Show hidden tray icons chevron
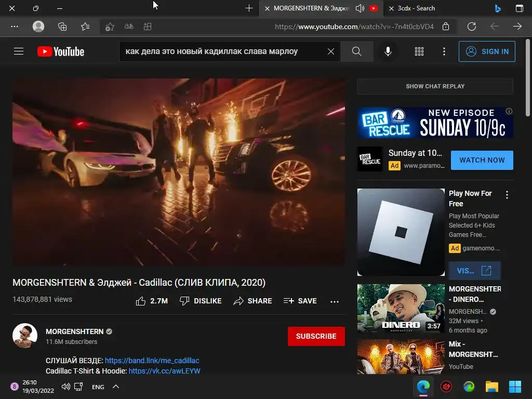 [116, 387]
